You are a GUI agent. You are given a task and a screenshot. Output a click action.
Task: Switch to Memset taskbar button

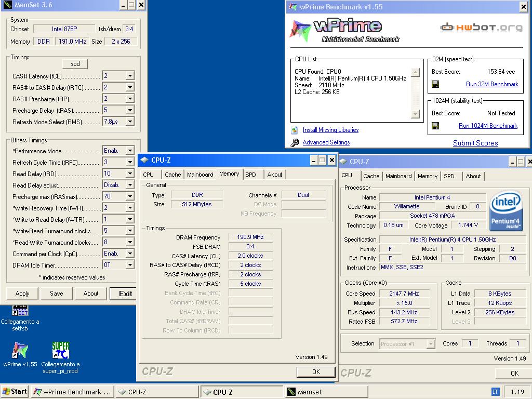tap(326, 392)
